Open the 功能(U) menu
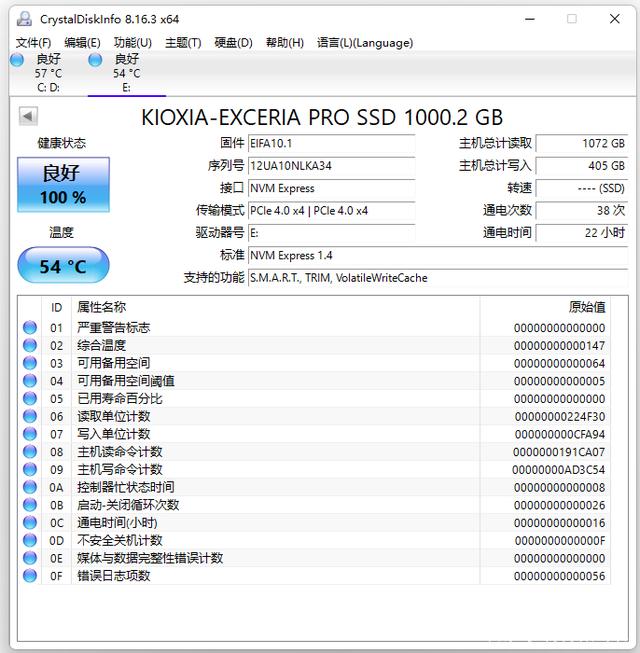The width and height of the screenshot is (640, 653). 132,42
